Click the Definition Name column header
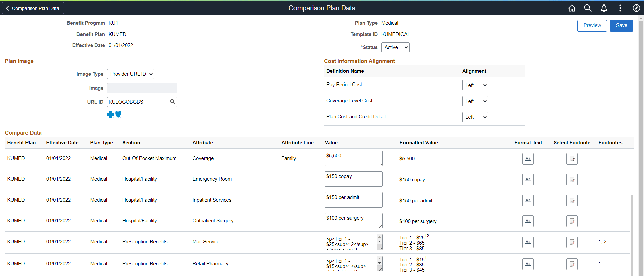Screen dimensions: 644x276 345,71
